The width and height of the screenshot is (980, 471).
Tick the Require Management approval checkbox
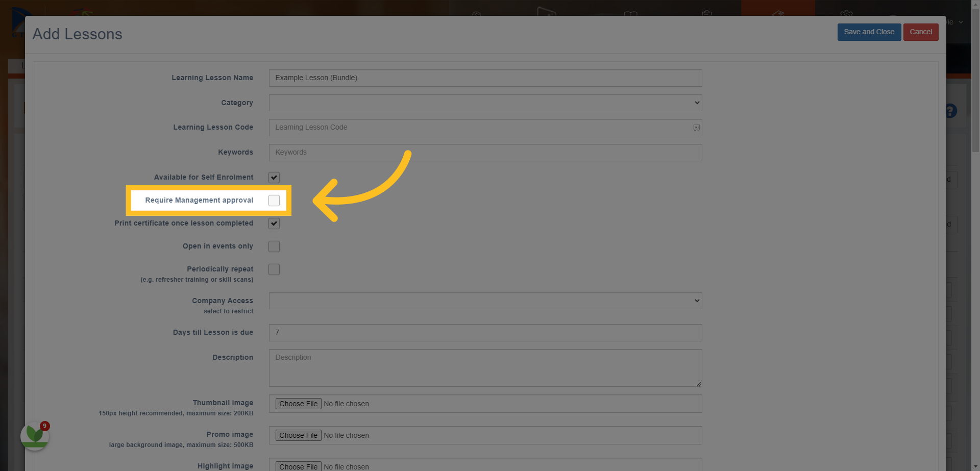point(274,201)
